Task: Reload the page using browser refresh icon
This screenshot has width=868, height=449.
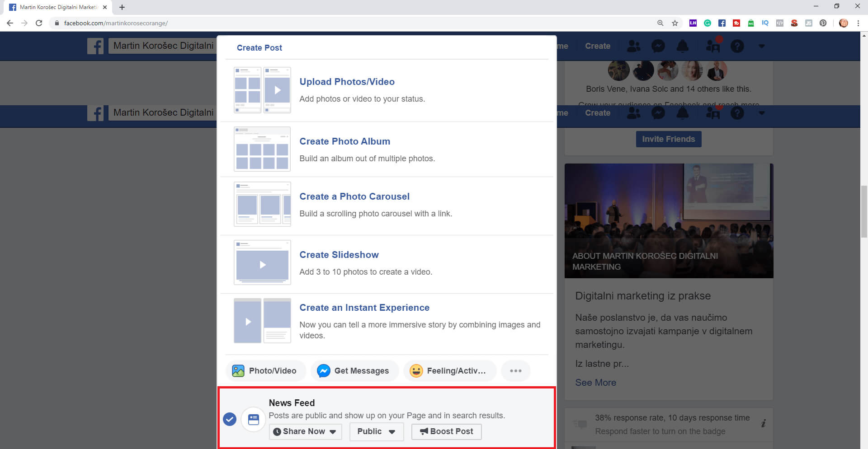Action: click(39, 23)
